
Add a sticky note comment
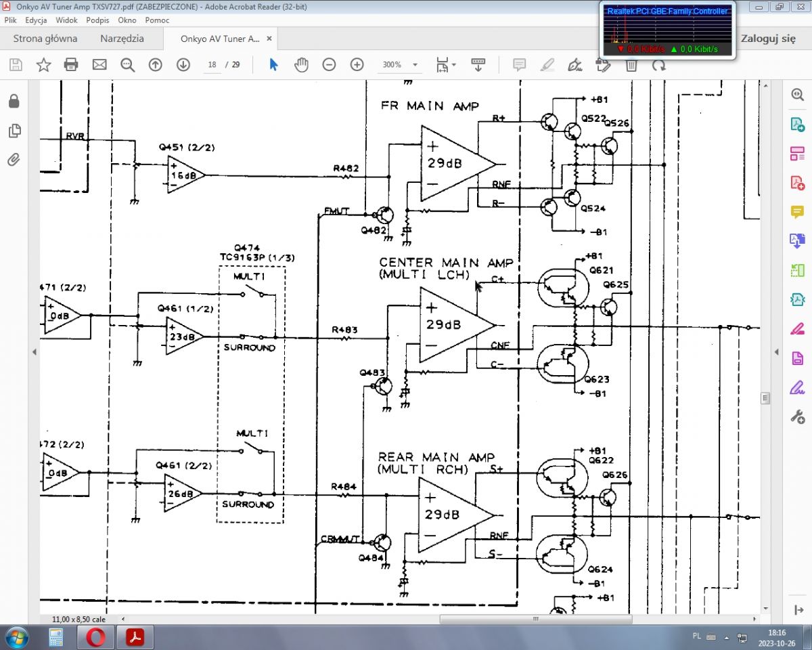(519, 64)
